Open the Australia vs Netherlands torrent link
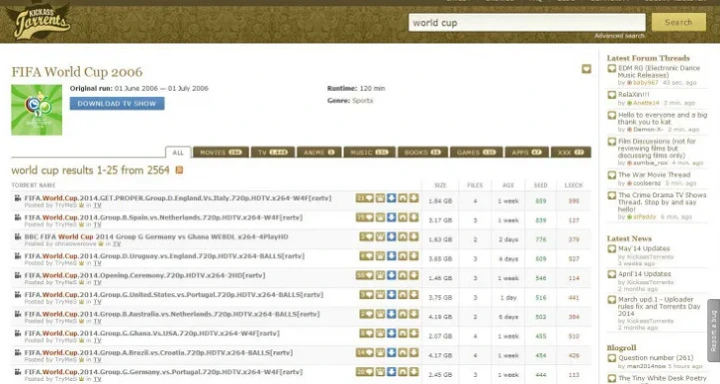720x384 pixels. [x=172, y=314]
